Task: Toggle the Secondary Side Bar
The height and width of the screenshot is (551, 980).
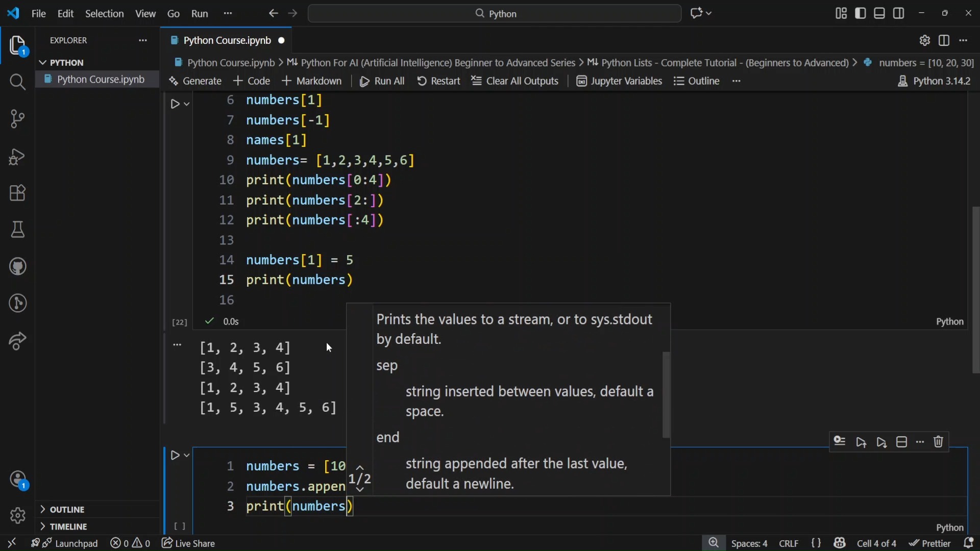Action: 900,14
